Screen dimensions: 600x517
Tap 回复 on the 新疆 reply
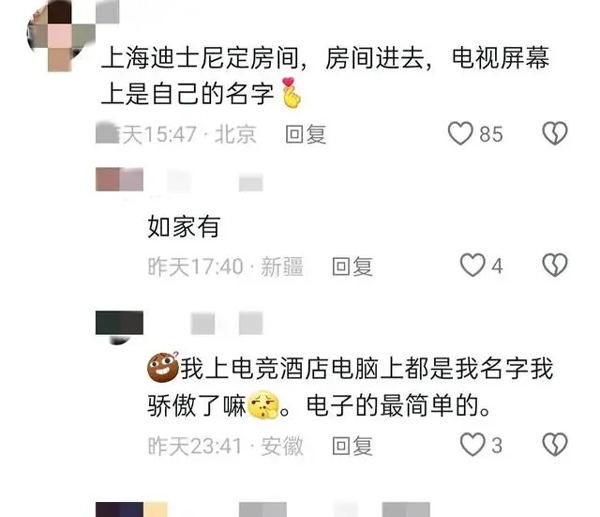[x=352, y=266]
